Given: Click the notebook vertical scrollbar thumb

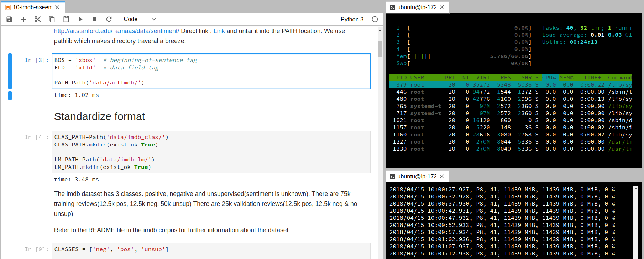Looking at the screenshot, I should 380,49.
